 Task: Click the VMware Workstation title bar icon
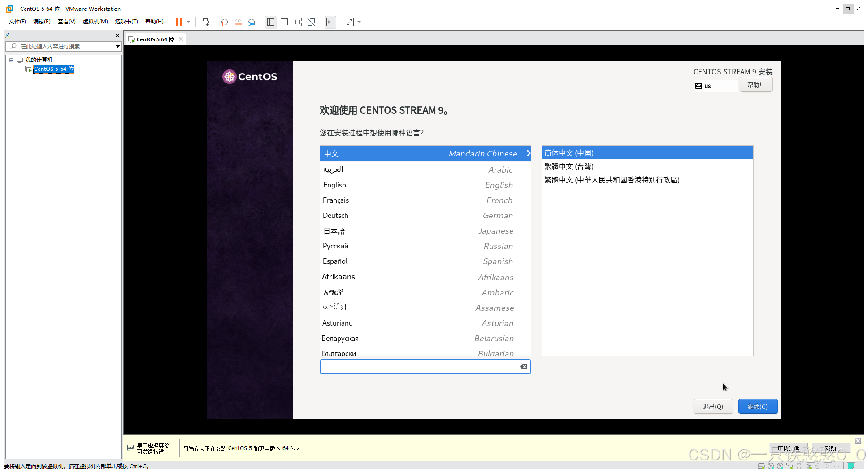pyautogui.click(x=9, y=9)
